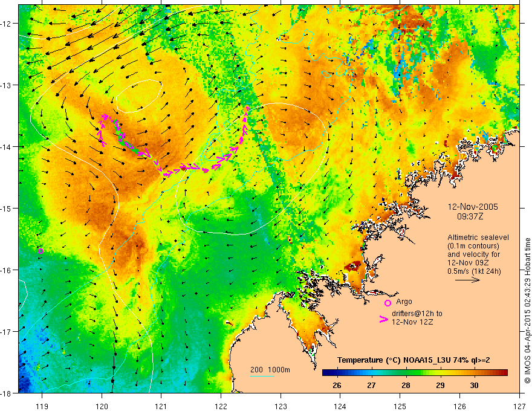
Task: Click longitude axis label 124
Action: pos(340,406)
